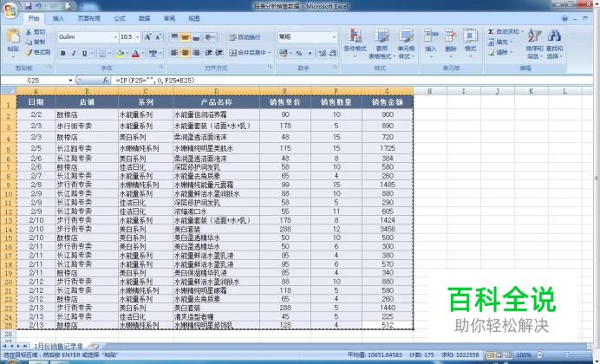The image size is (600, 364).
Task: Click the accounting number format icon
Action: click(284, 53)
